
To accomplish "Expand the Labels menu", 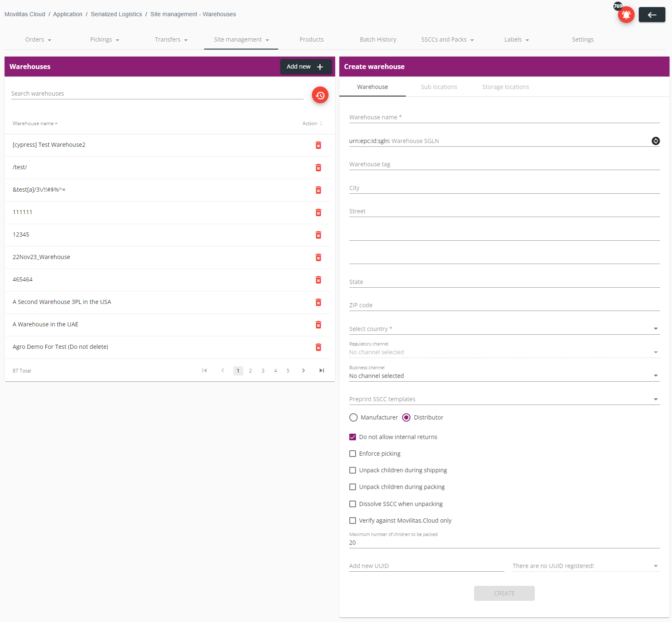I will pyautogui.click(x=516, y=39).
